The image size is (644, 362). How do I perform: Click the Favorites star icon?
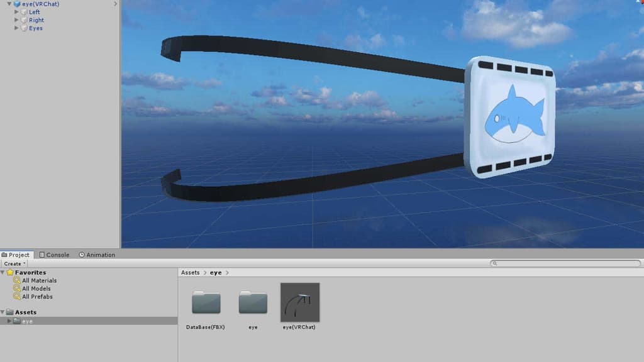[x=10, y=273]
